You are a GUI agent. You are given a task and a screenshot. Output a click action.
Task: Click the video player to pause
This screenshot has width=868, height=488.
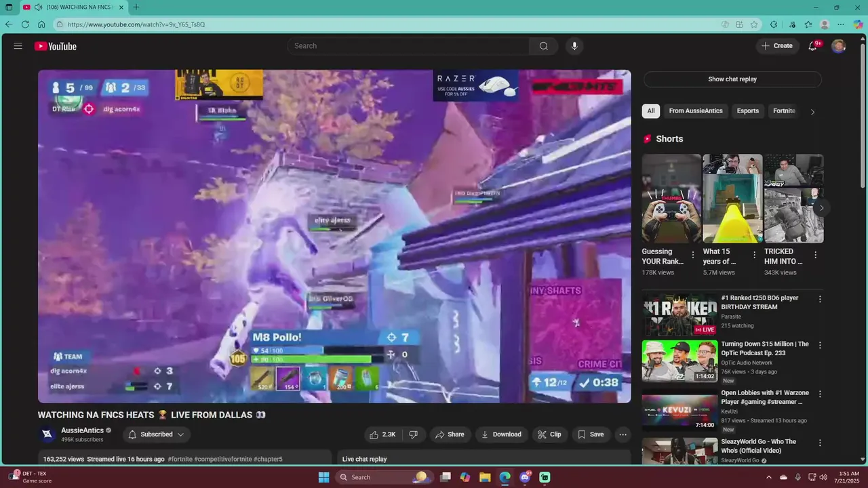tap(334, 237)
